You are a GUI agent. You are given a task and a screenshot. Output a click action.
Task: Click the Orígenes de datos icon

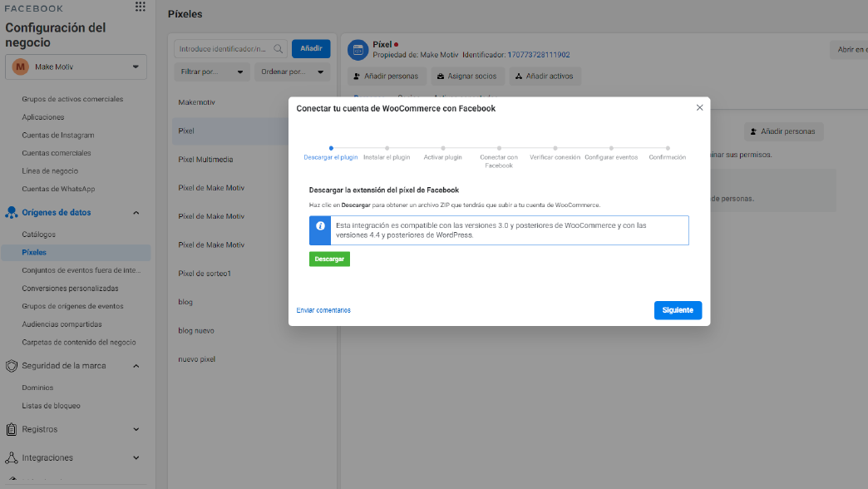(x=12, y=213)
